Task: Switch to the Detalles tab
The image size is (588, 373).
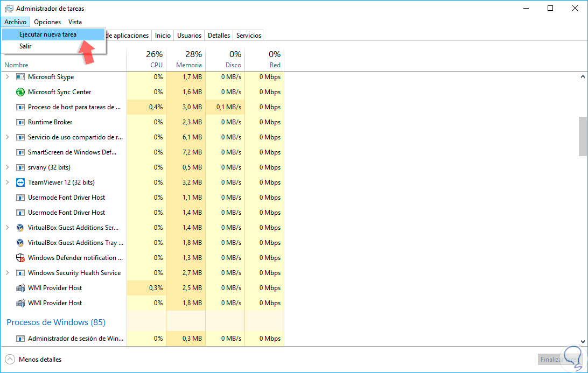Action: pos(219,35)
